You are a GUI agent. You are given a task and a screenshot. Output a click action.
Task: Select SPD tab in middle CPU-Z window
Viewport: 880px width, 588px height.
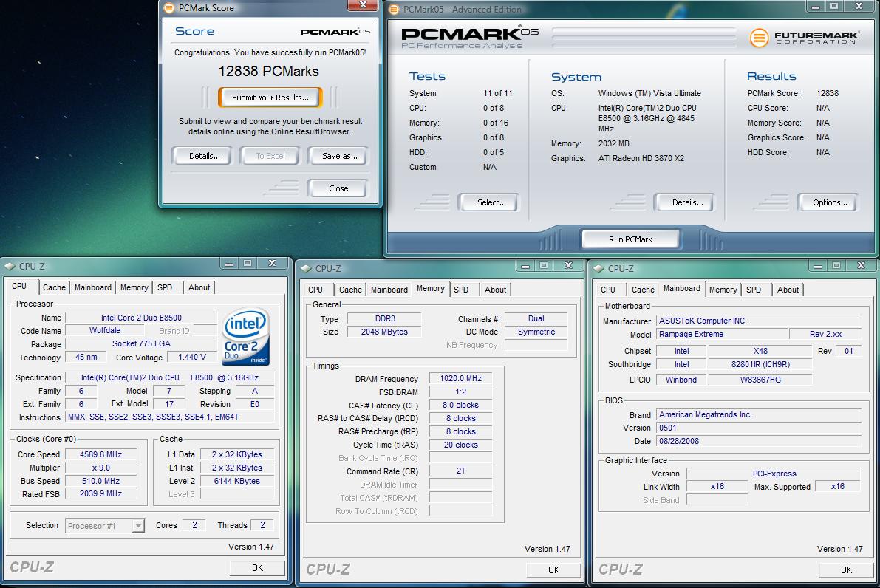click(461, 290)
